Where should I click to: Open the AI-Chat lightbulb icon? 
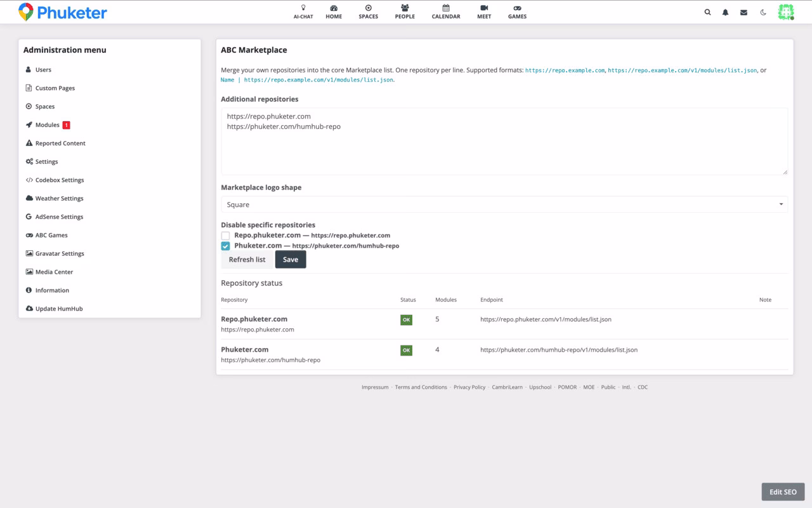303,8
